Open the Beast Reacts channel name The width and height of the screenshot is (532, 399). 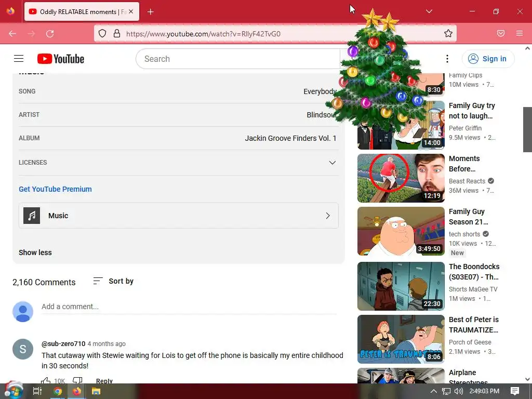pos(467,181)
